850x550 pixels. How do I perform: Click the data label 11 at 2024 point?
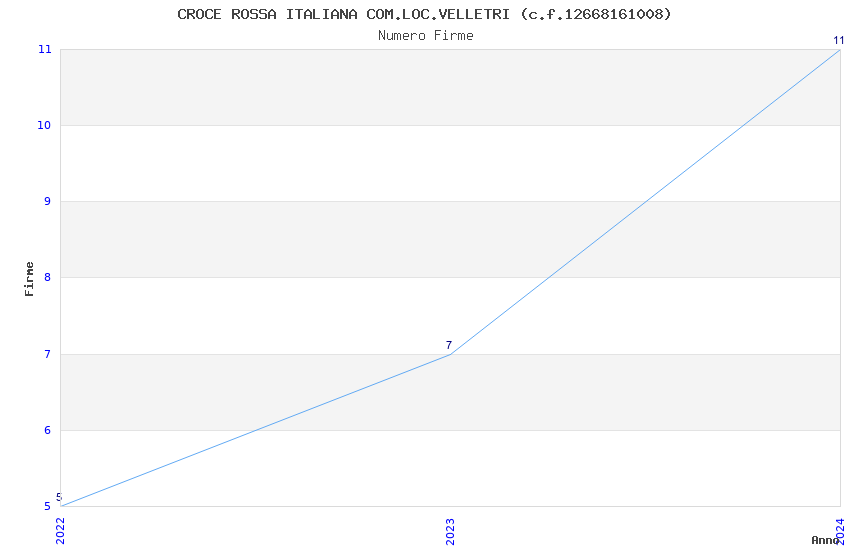(x=839, y=40)
